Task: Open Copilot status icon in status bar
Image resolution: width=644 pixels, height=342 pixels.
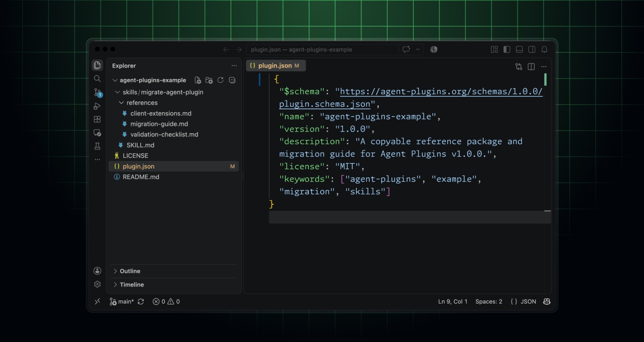Action: (x=547, y=301)
